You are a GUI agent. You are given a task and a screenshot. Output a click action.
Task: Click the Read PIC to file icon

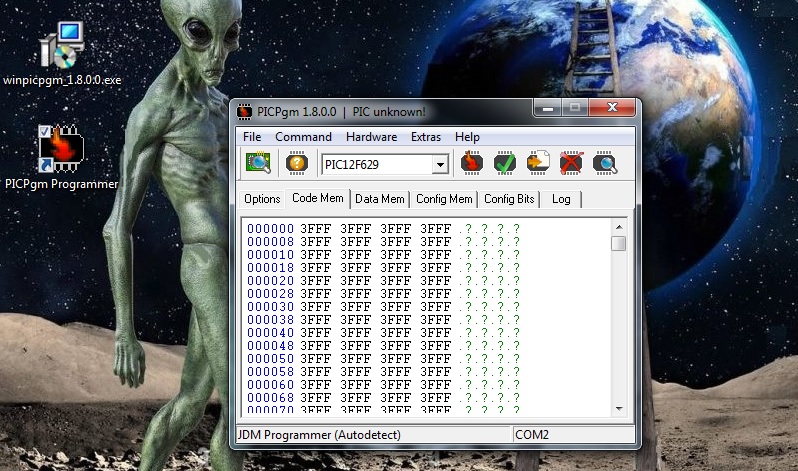[538, 164]
